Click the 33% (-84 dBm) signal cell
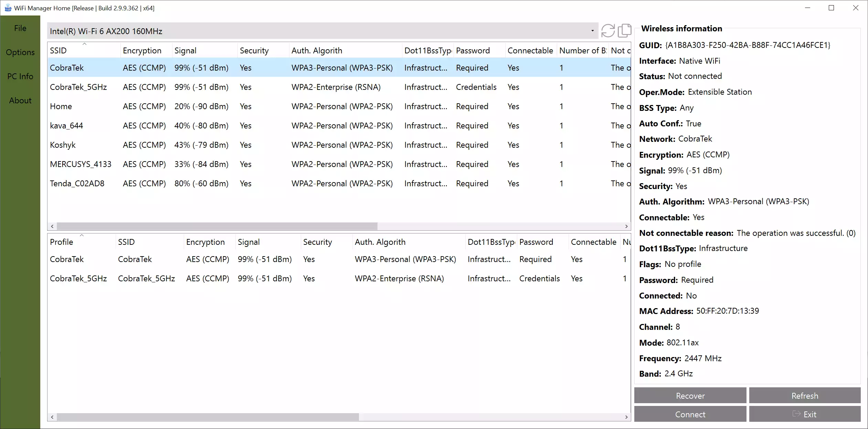868x429 pixels. click(201, 164)
